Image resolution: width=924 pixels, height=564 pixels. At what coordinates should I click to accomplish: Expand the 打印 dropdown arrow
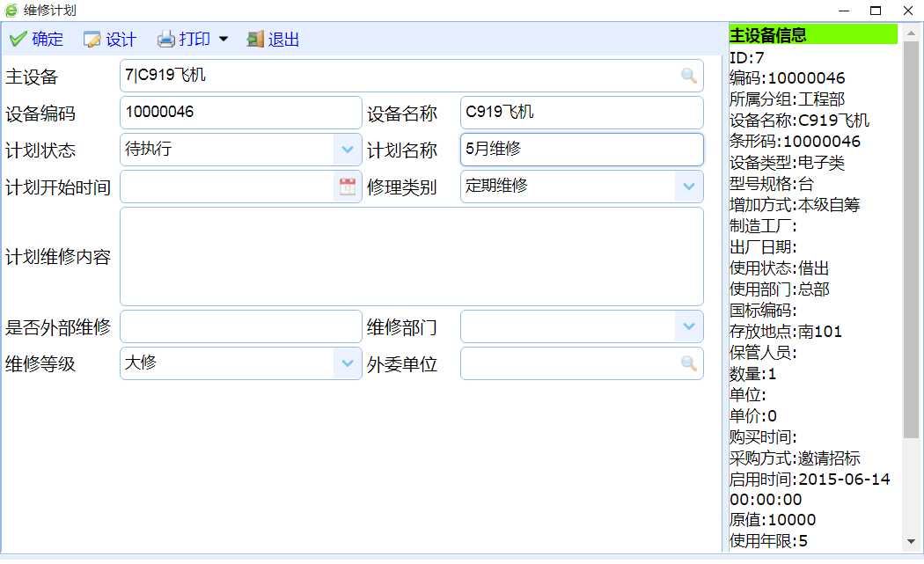pos(224,40)
